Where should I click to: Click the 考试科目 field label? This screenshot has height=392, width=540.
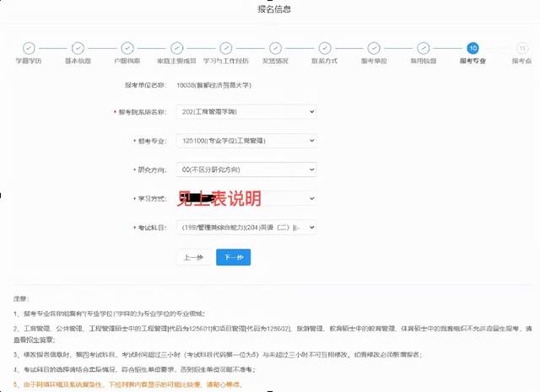coord(152,228)
